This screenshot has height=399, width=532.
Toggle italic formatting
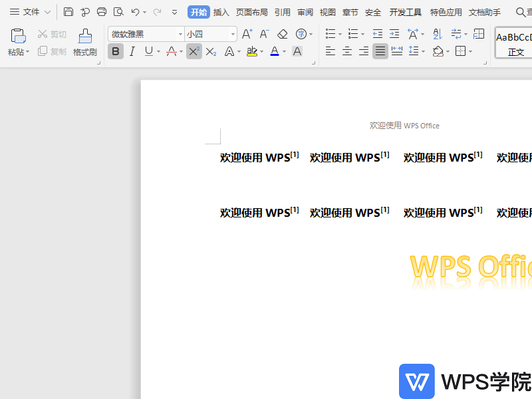(x=132, y=51)
